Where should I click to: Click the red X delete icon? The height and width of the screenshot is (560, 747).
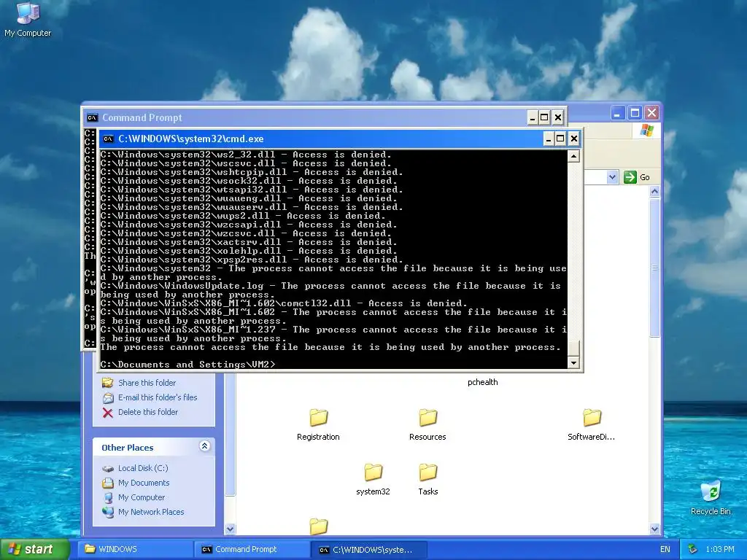pos(108,413)
